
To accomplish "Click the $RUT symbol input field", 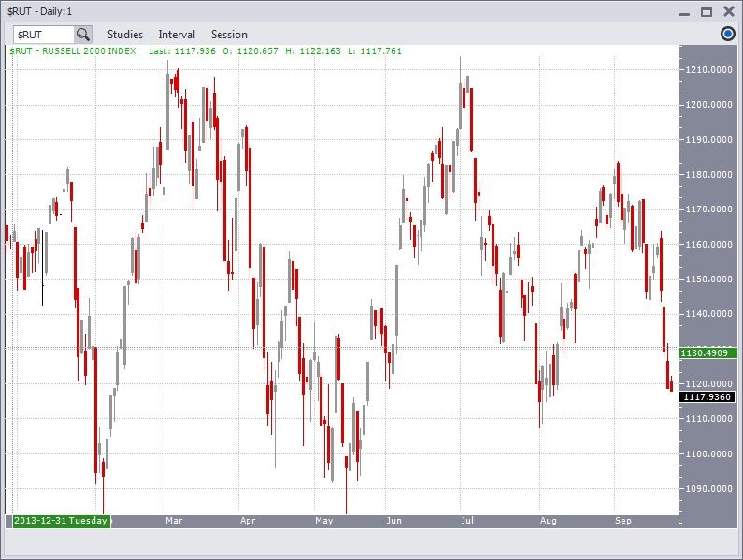I will pyautogui.click(x=44, y=35).
